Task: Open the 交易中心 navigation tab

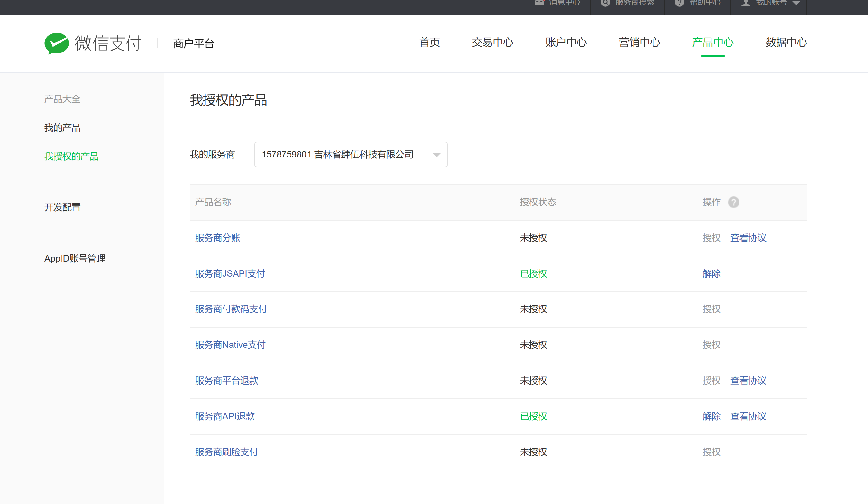Action: pos(492,43)
